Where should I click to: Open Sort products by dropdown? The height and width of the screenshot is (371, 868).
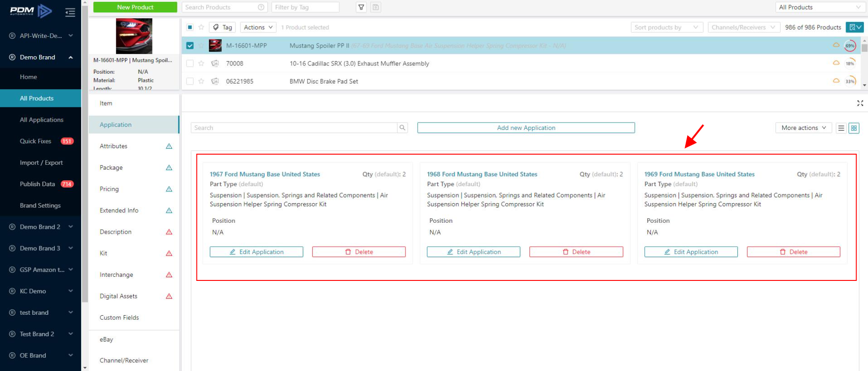(666, 27)
